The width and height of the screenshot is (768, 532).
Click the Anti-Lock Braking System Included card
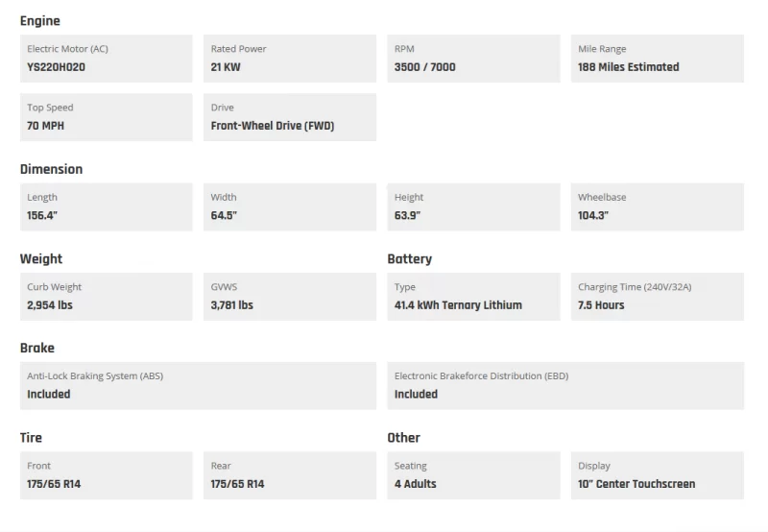point(198,385)
